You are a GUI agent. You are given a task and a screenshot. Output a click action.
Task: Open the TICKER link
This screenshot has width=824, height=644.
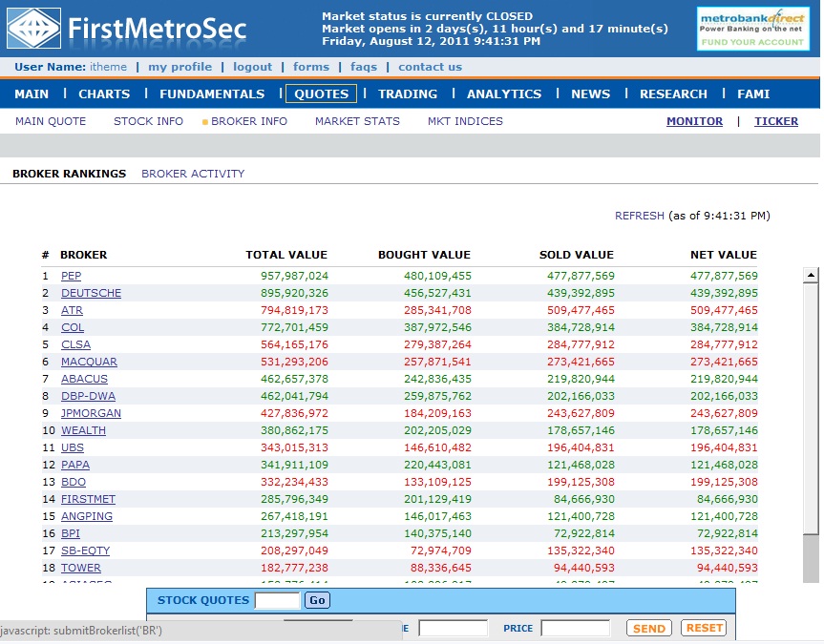776,121
